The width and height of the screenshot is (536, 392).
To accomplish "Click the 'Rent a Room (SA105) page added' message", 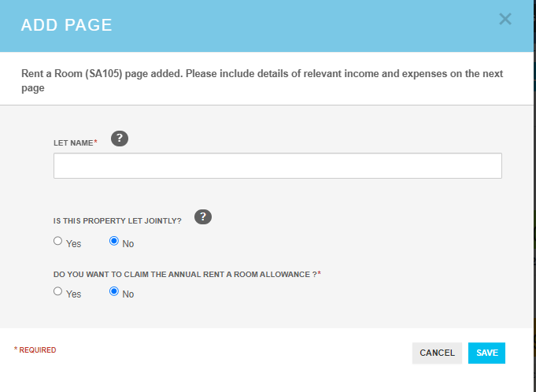I will (262, 80).
